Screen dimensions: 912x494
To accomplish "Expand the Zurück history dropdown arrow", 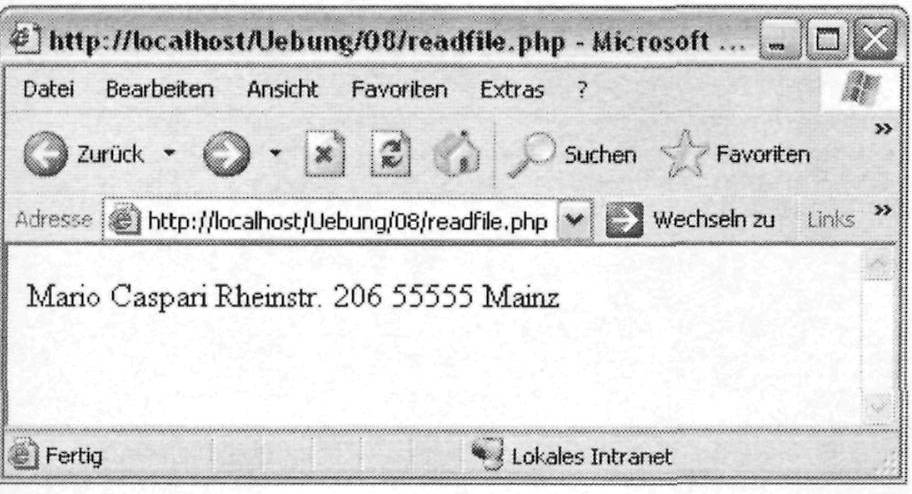I will [169, 154].
